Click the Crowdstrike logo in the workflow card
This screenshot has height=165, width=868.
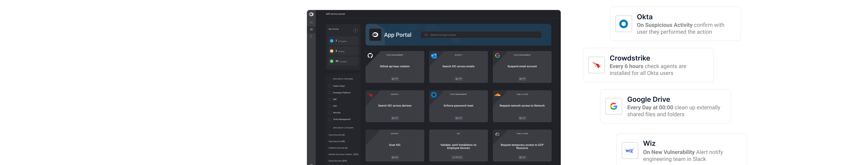596,65
